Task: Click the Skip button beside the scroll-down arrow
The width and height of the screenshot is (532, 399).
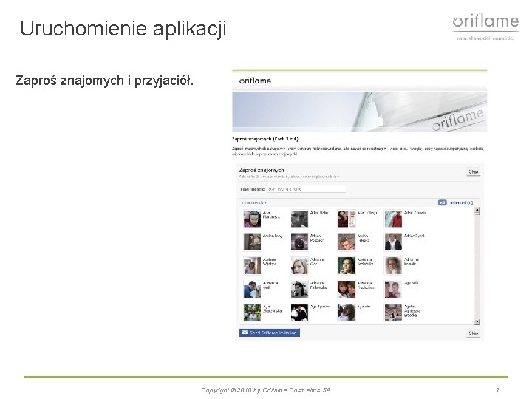Action: 474,333
